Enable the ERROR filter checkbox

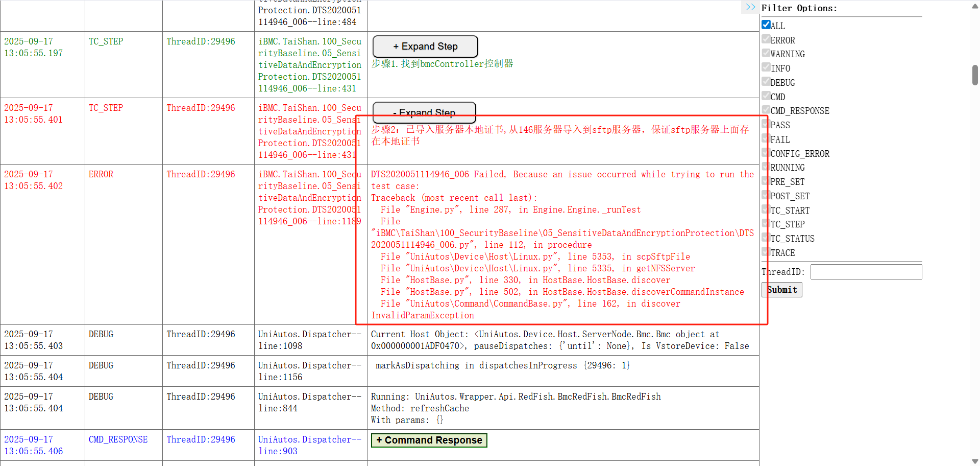[x=766, y=39]
